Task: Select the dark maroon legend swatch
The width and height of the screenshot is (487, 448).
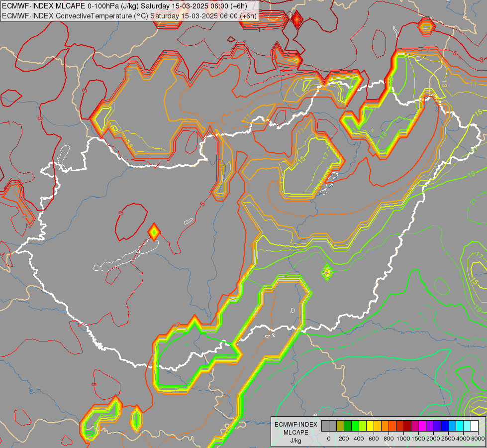Action: coord(407,426)
